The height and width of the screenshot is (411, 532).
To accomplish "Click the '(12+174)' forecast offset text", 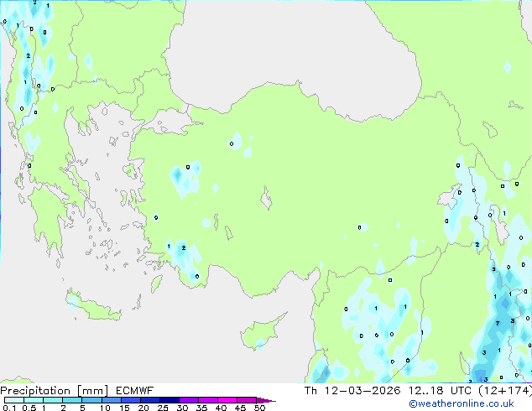I will click(x=505, y=391).
